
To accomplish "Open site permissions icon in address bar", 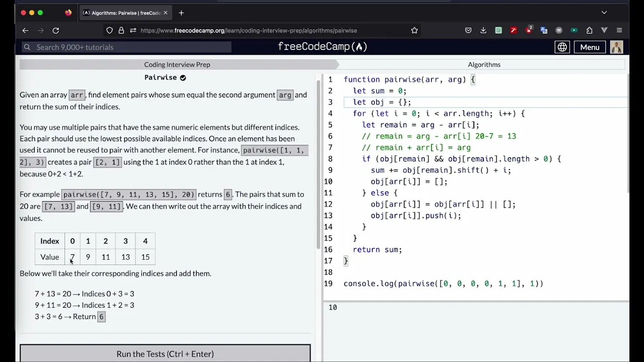I will tap(133, 31).
